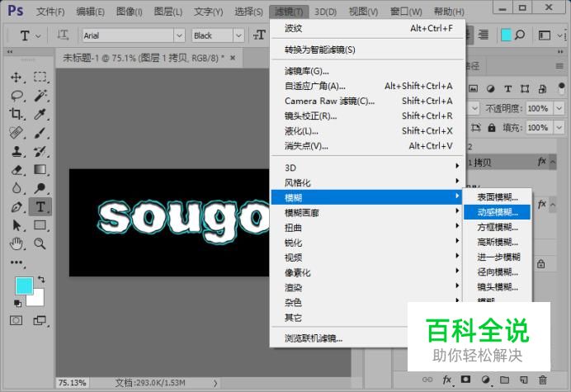Pick the cyan foreground color swatch

coord(24,286)
